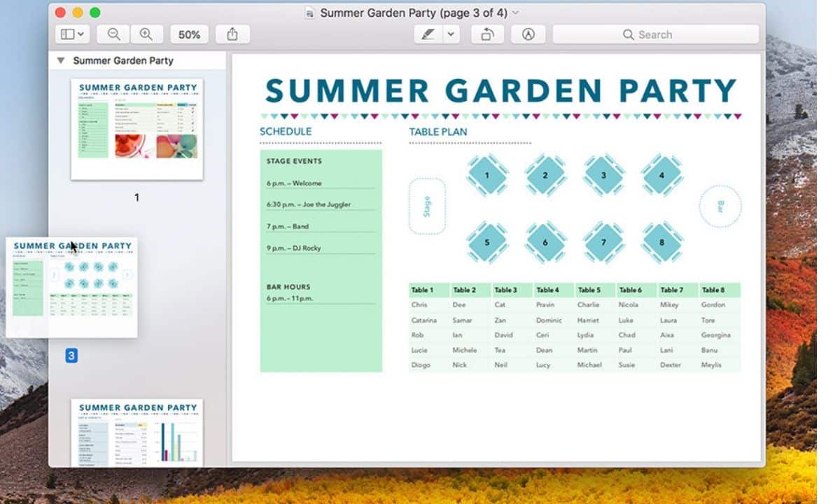
Task: Select the dragged page 3 thumbnail
Action: pos(71,287)
